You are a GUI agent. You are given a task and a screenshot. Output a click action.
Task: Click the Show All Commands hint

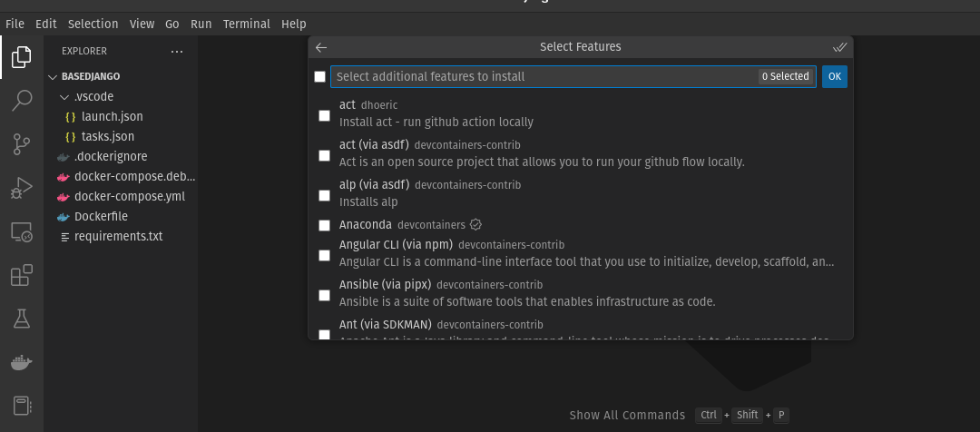point(627,416)
